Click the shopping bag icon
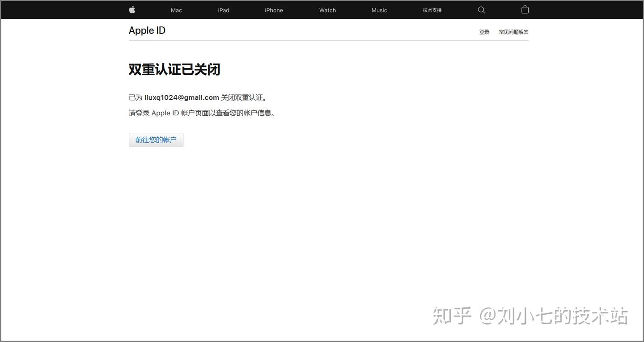 (x=524, y=9)
